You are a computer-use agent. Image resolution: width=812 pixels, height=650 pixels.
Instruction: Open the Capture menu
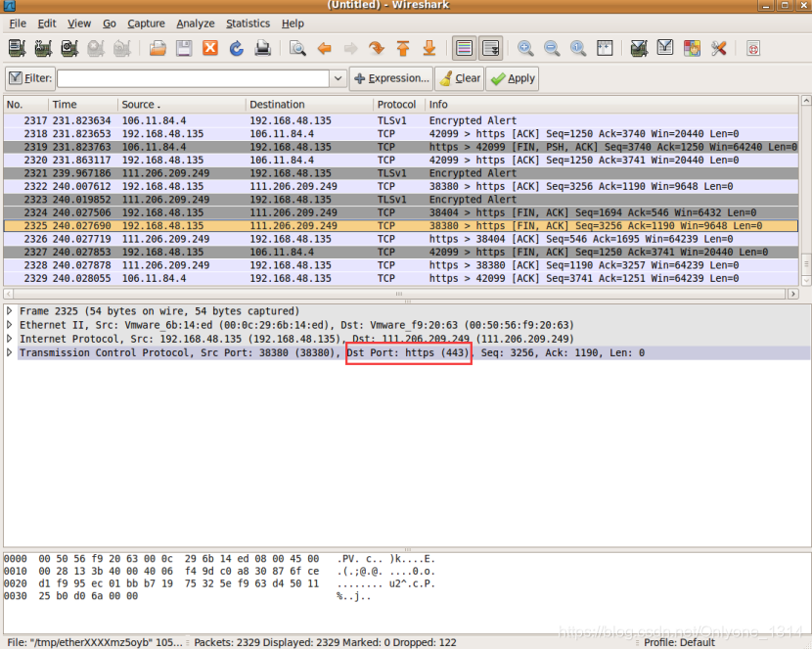click(146, 23)
